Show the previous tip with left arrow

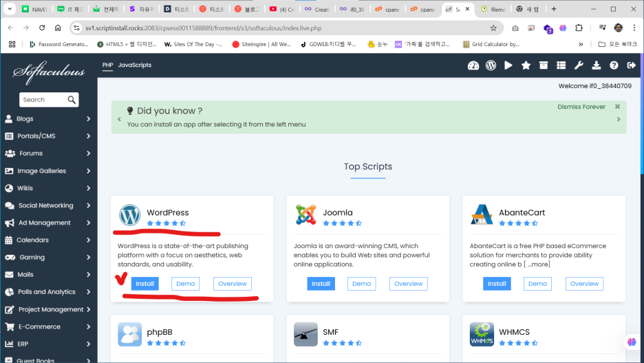(120, 119)
